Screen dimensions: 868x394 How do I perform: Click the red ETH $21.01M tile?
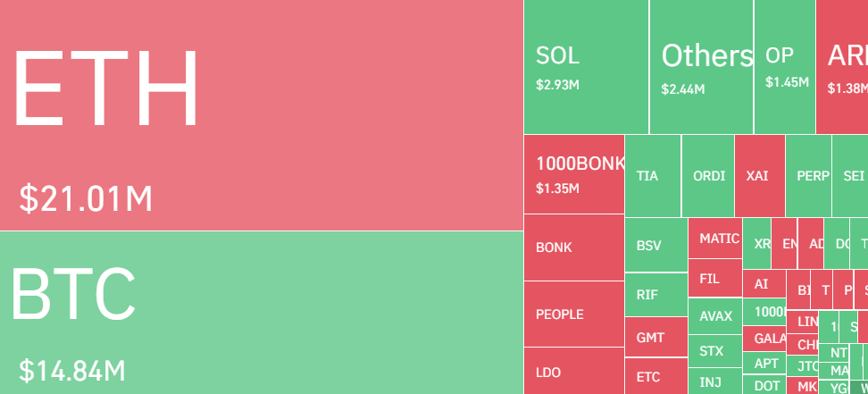[261, 115]
